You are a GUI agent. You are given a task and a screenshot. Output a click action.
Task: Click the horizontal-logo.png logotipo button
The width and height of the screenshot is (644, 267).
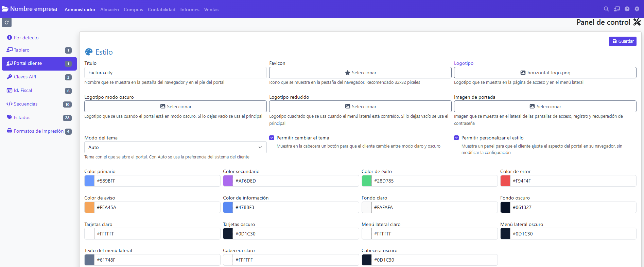click(x=545, y=73)
